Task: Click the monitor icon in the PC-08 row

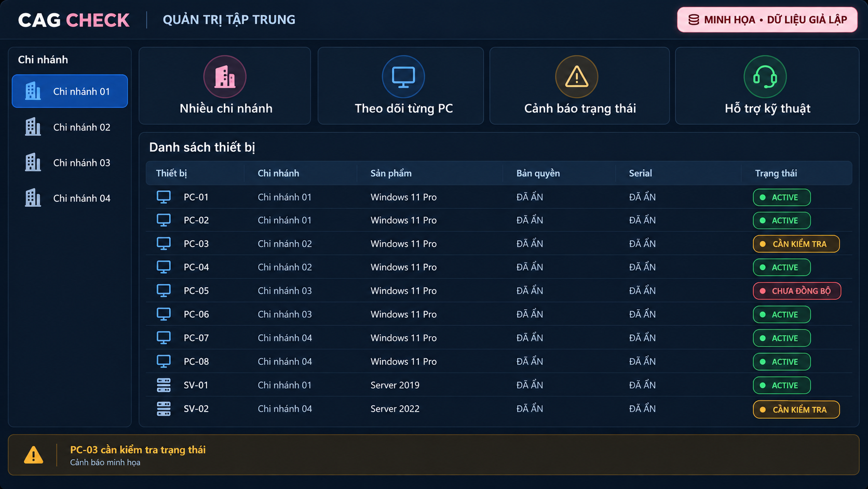Action: [164, 361]
